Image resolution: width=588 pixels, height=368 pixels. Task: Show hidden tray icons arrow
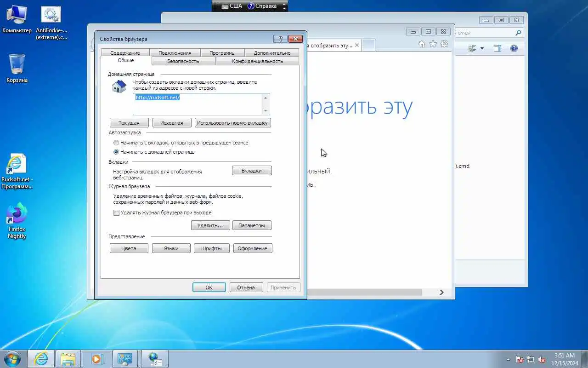click(x=508, y=359)
